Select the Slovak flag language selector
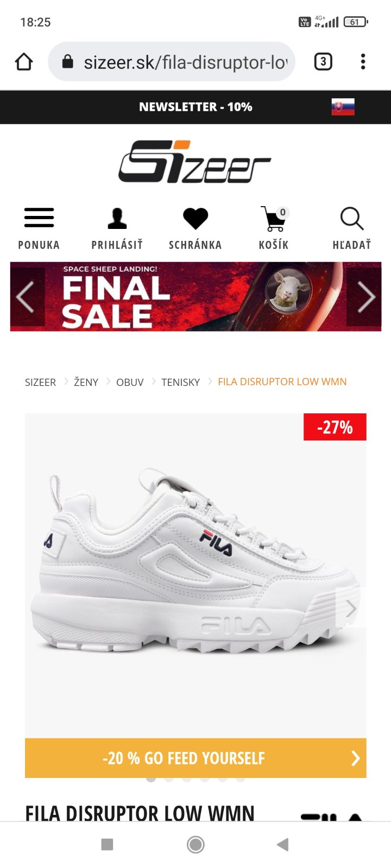This screenshot has height=868, width=391. point(343,107)
